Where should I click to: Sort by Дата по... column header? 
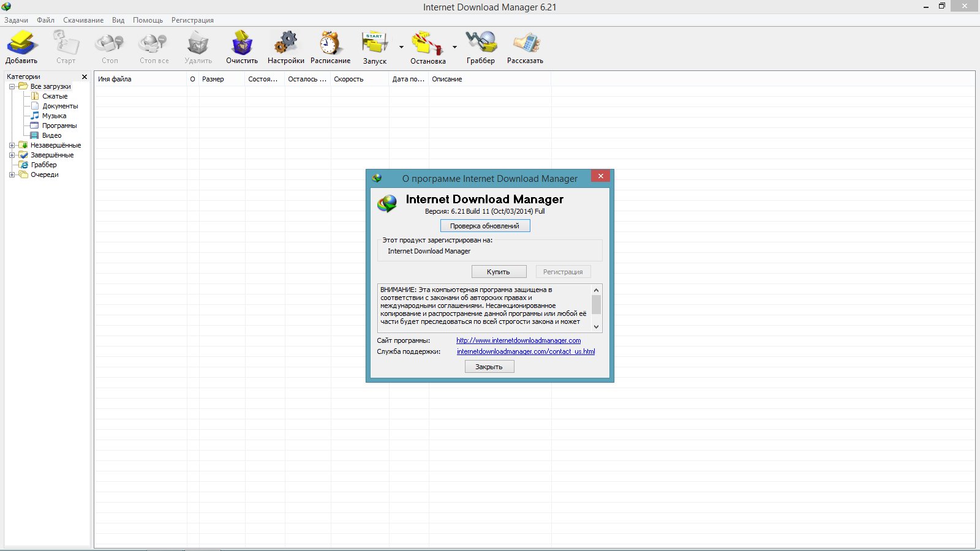[409, 79]
